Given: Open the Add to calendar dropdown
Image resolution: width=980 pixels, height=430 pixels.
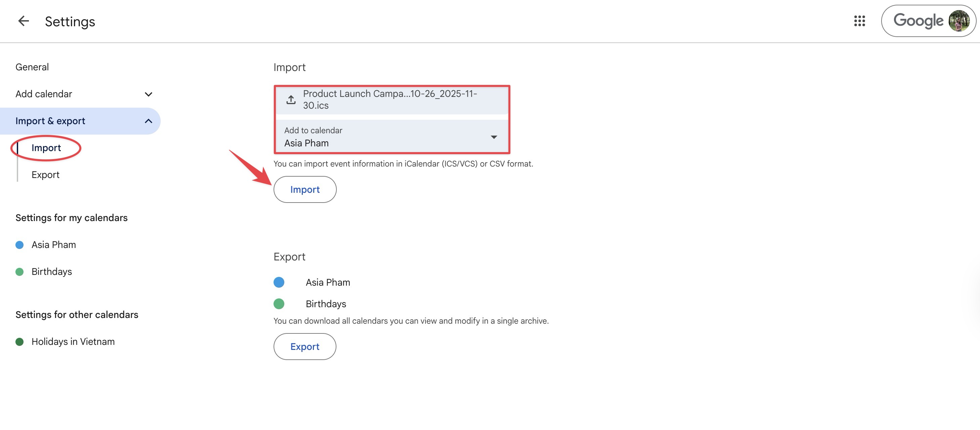Looking at the screenshot, I should [x=392, y=137].
